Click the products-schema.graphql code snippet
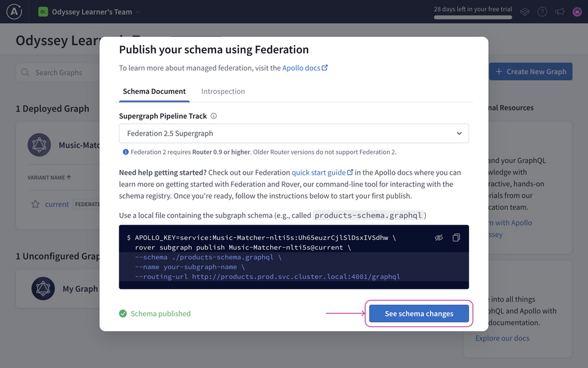588x368 pixels. click(368, 215)
